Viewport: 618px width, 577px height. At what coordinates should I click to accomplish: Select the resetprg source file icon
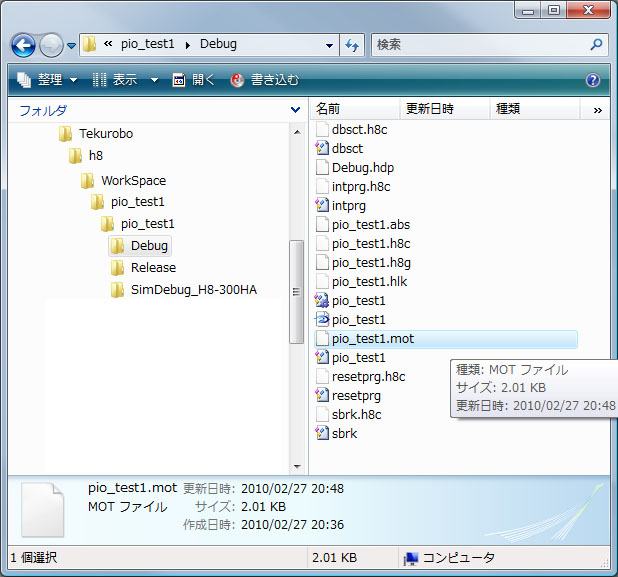pos(322,395)
